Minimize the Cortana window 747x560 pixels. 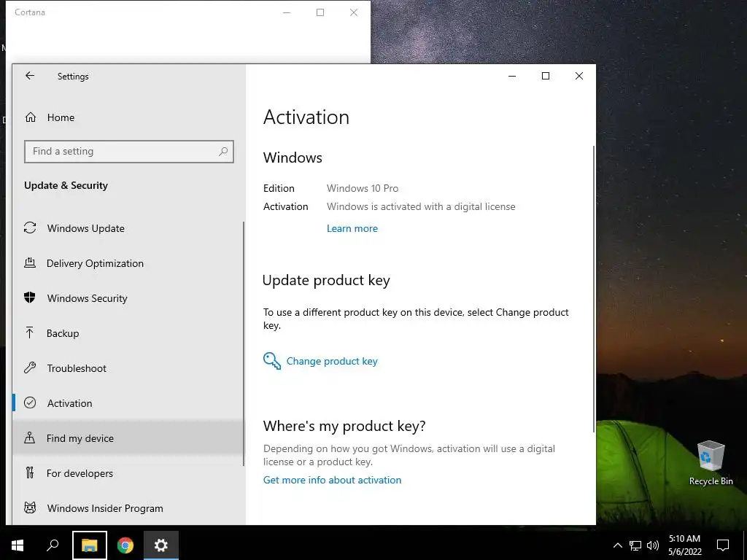(x=287, y=12)
